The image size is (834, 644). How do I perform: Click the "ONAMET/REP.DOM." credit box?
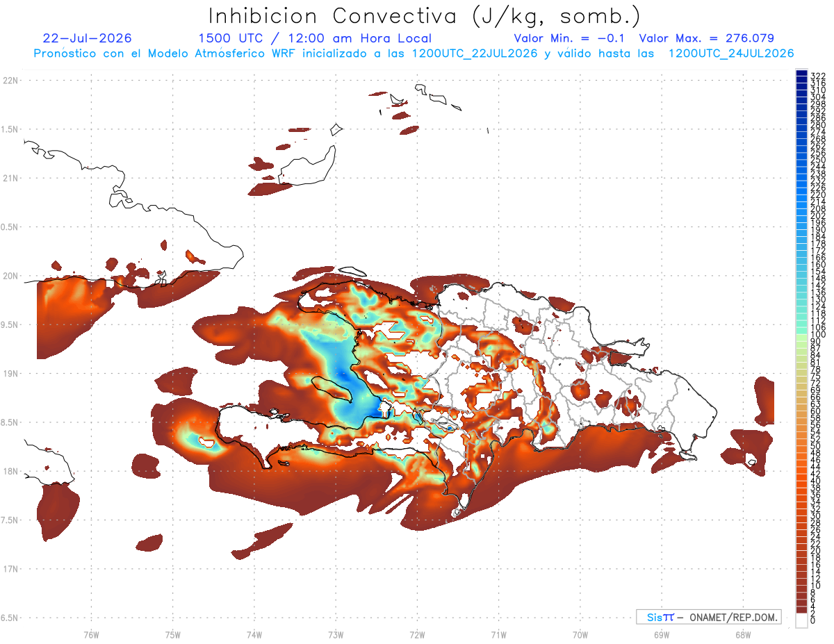click(708, 617)
